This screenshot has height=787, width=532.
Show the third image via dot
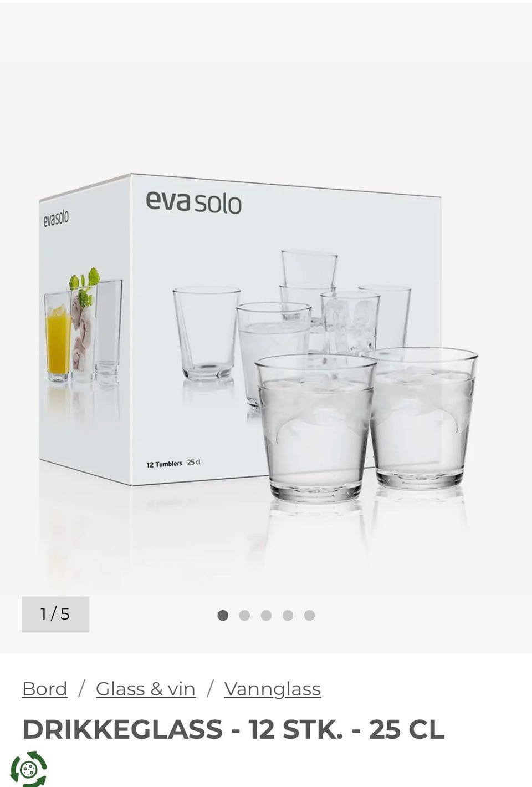click(266, 615)
